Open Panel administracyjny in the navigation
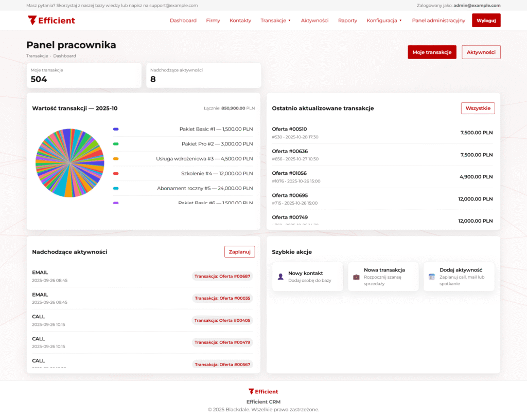The height and width of the screenshot is (420, 527). click(x=438, y=21)
